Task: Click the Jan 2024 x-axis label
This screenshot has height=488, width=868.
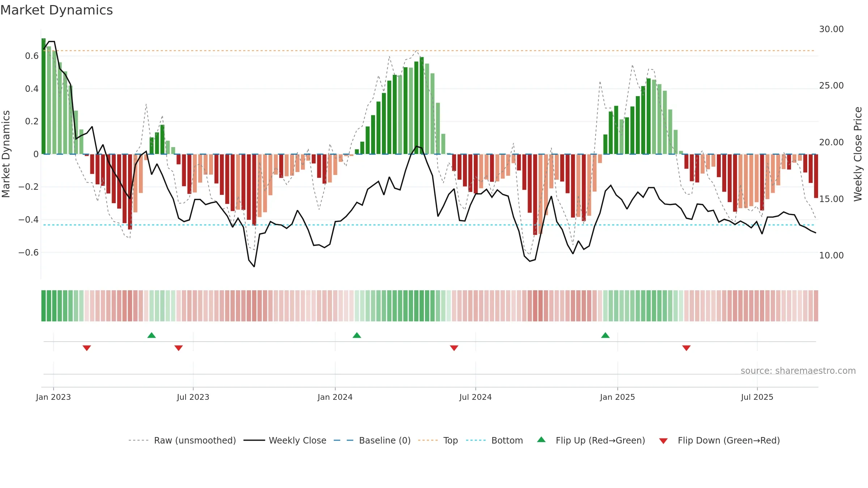Action: click(x=335, y=397)
